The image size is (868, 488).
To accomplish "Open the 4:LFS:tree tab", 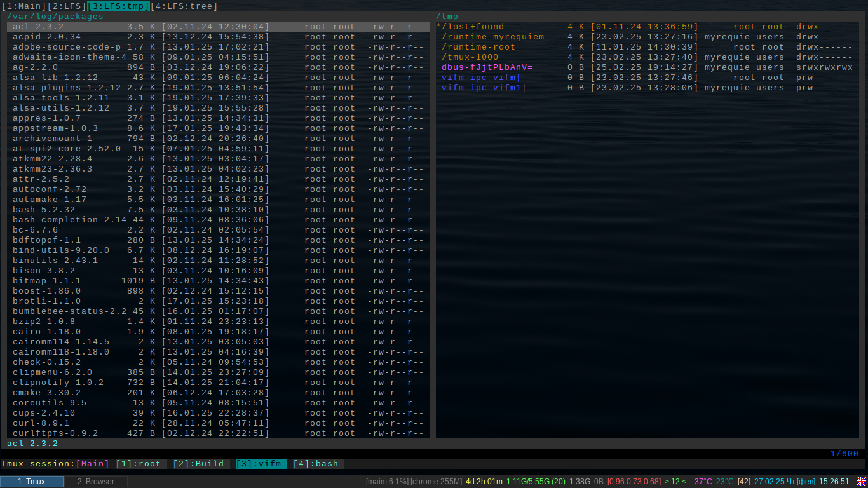I will click(184, 6).
